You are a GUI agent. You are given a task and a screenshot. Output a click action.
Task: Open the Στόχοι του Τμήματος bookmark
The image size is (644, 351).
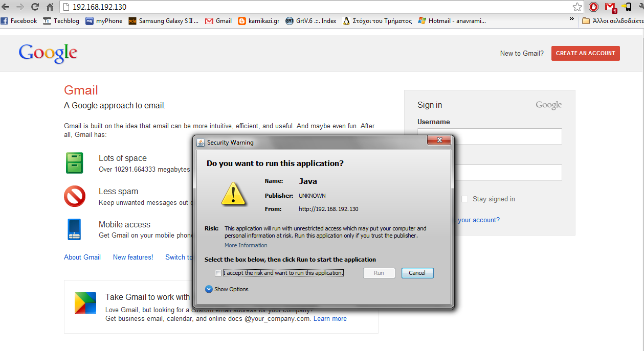[x=377, y=21]
